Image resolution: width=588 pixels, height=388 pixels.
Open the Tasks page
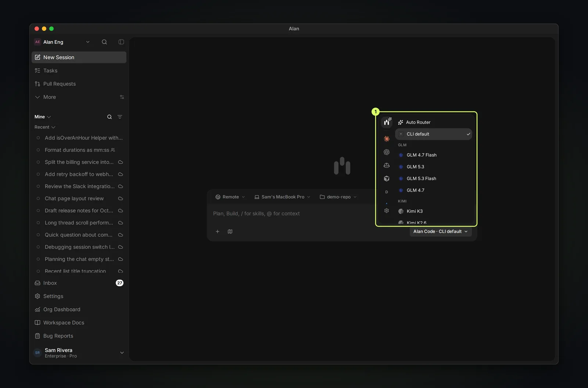[79, 71]
